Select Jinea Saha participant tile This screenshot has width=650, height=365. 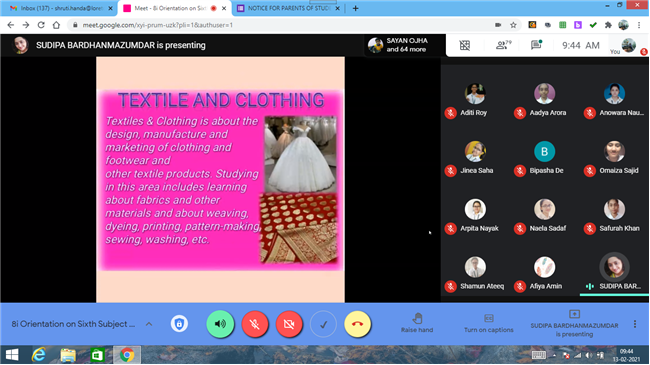click(x=475, y=158)
